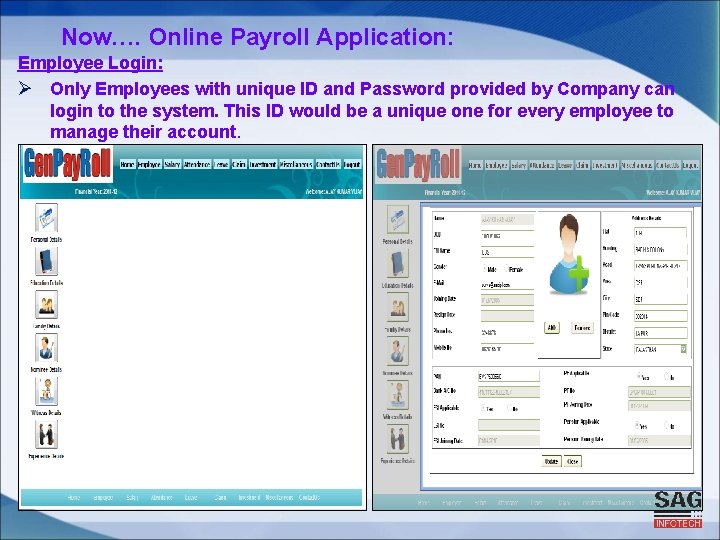Image resolution: width=720 pixels, height=540 pixels.
Task: Click Personal Details icon in right form screen
Action: tap(398, 219)
